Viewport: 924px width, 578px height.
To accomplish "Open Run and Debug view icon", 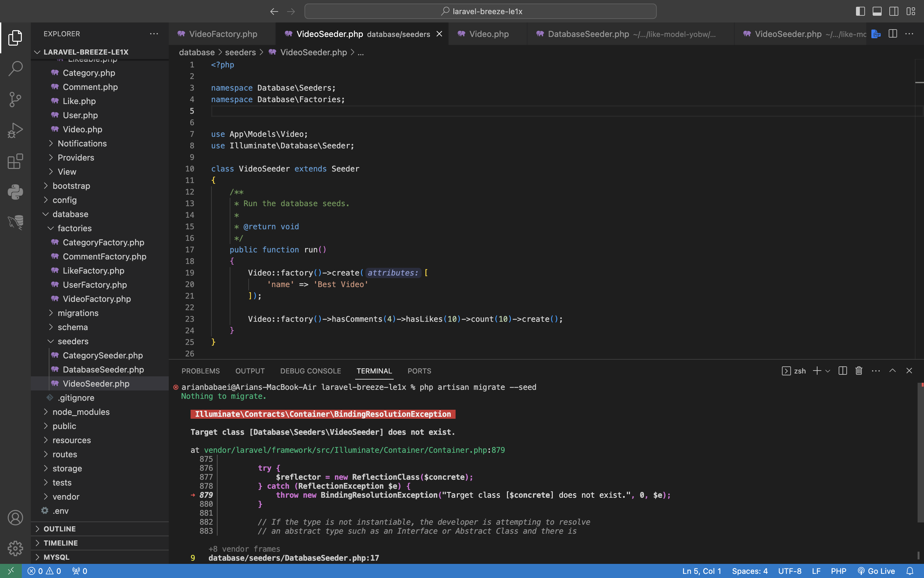I will 15,130.
